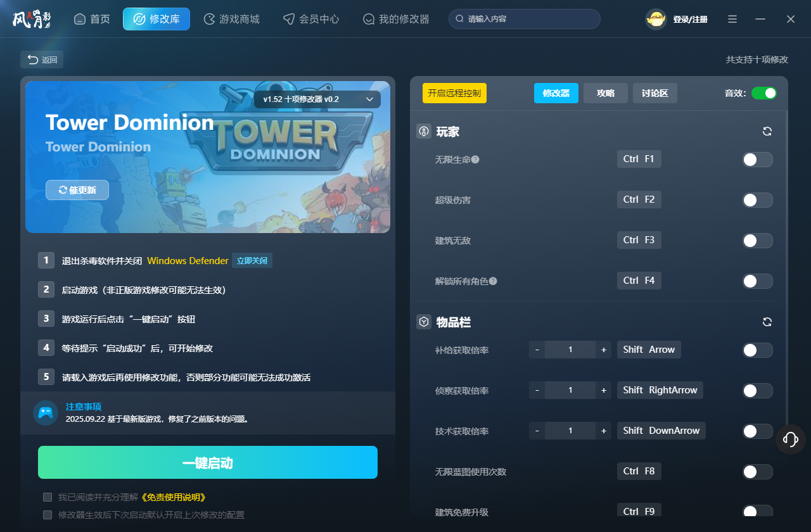
Task: Switch to the 攻略 tab
Action: coord(606,93)
